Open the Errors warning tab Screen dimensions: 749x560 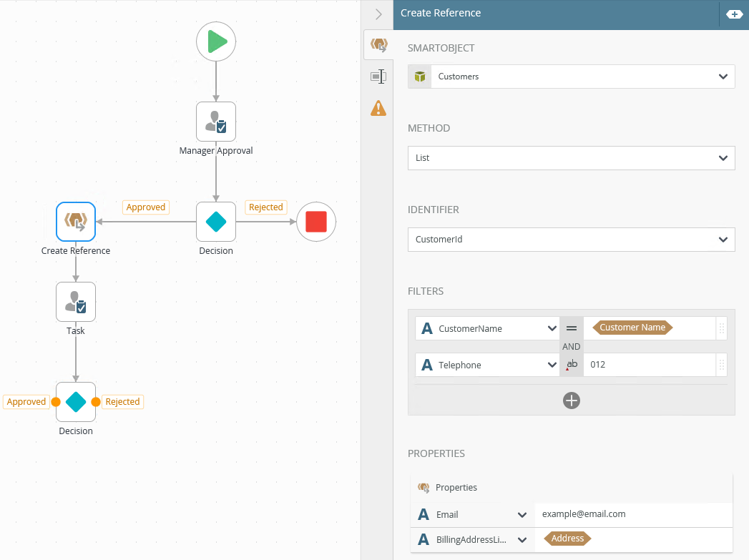click(x=379, y=109)
